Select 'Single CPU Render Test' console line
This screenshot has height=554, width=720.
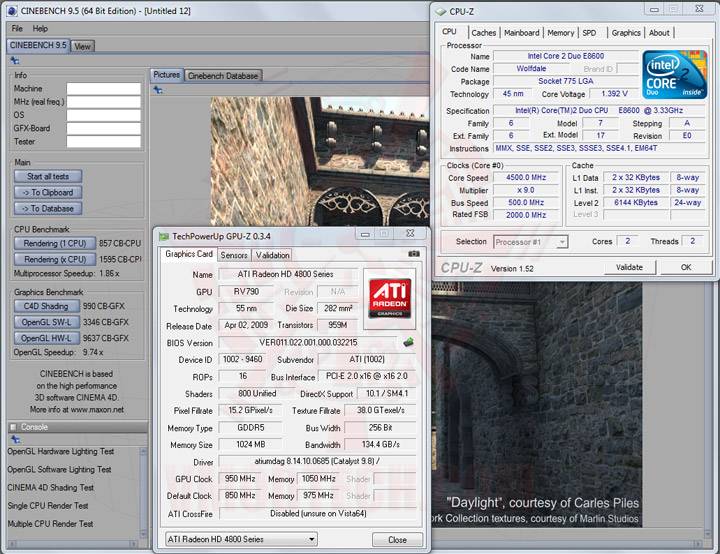48,505
